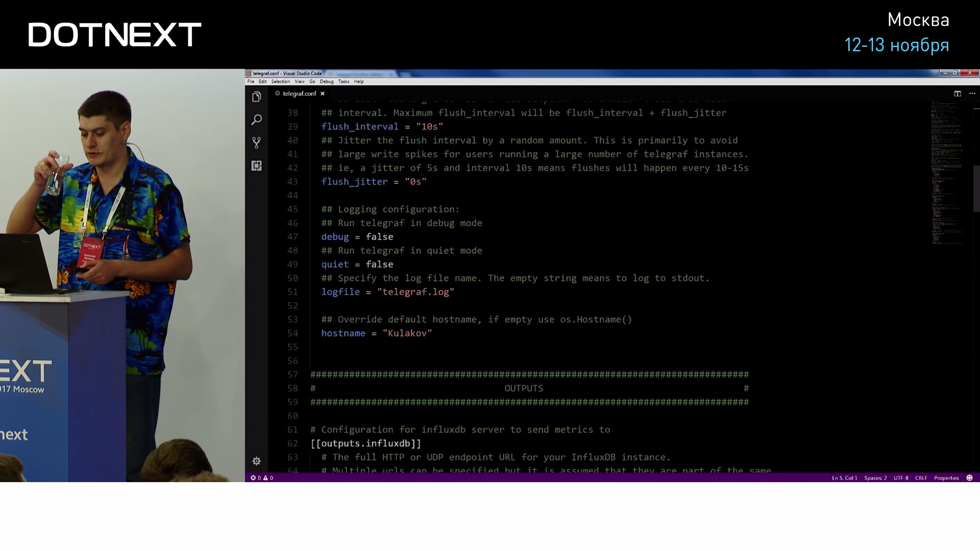Viewport: 980px width, 551px height.
Task: Change indentation via Spaces: 2
Action: tap(875, 478)
